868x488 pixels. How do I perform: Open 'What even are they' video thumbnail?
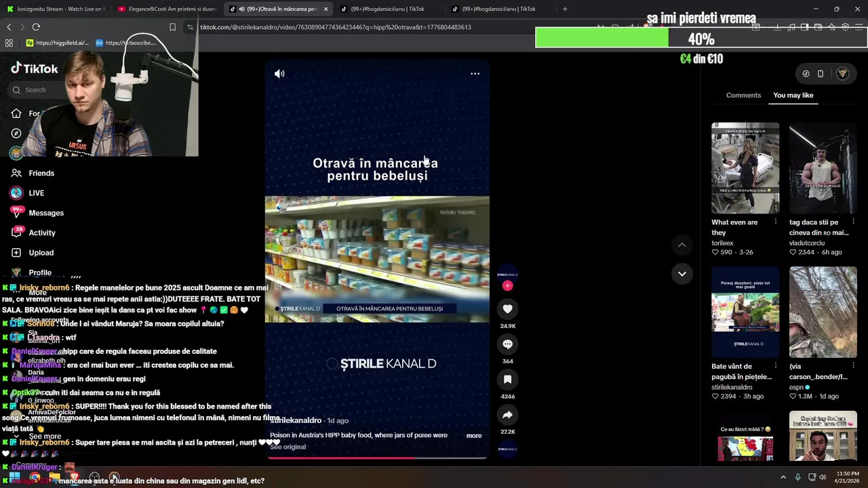pyautogui.click(x=745, y=168)
